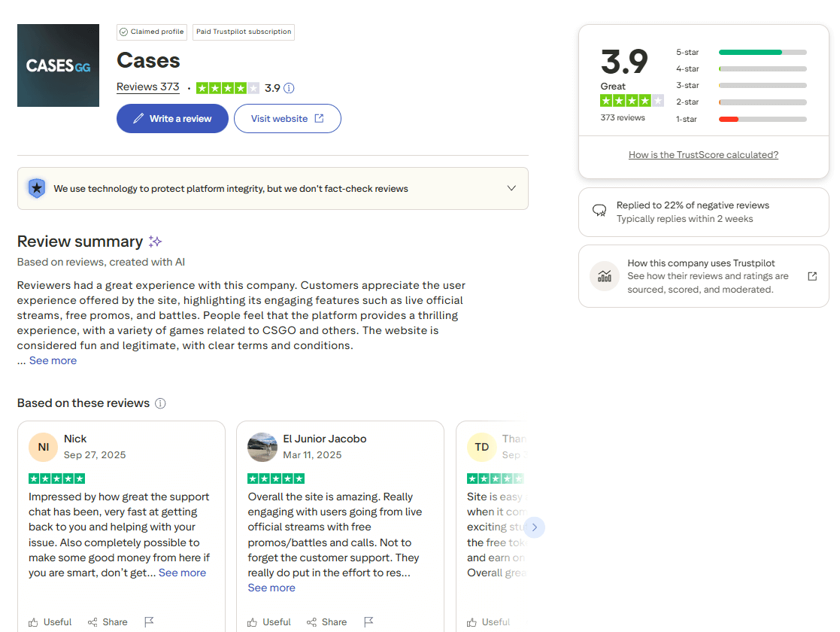The width and height of the screenshot is (840, 632).
Task: Expand review summary with See more
Action: (53, 360)
